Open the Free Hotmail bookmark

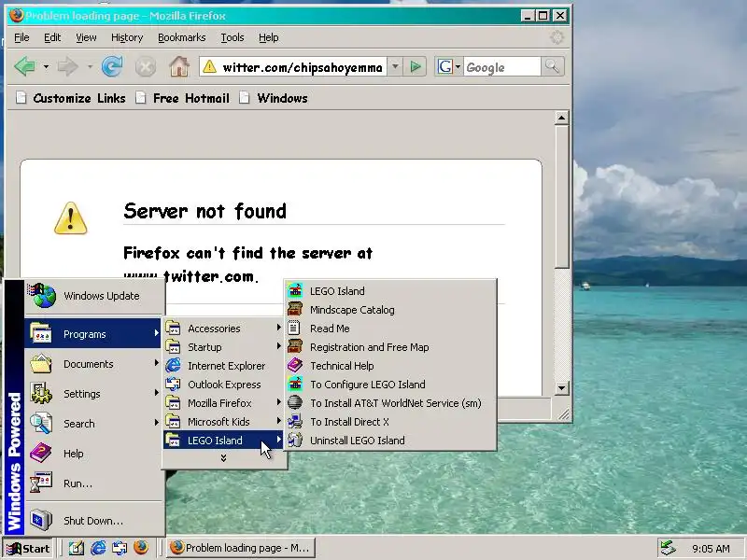182,98
